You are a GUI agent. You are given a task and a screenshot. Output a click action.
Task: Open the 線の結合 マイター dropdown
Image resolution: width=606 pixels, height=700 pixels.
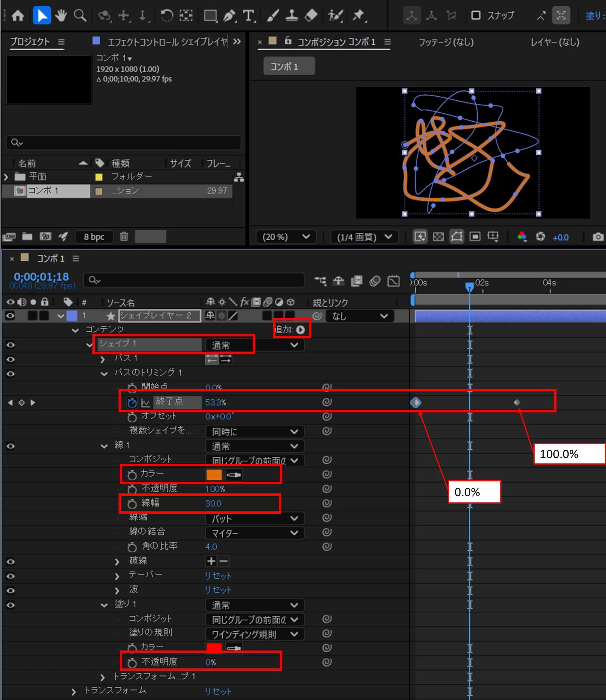pos(254,533)
